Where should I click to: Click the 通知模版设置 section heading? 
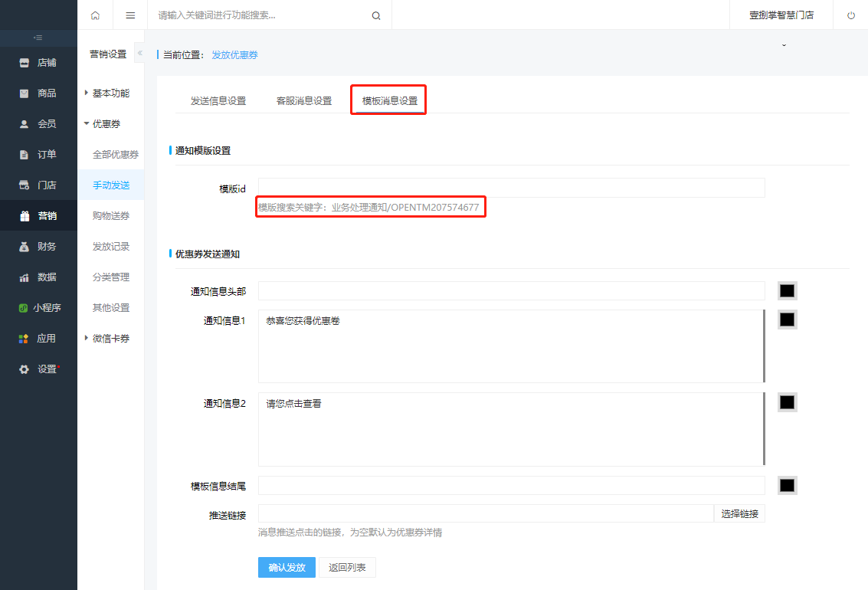[202, 150]
